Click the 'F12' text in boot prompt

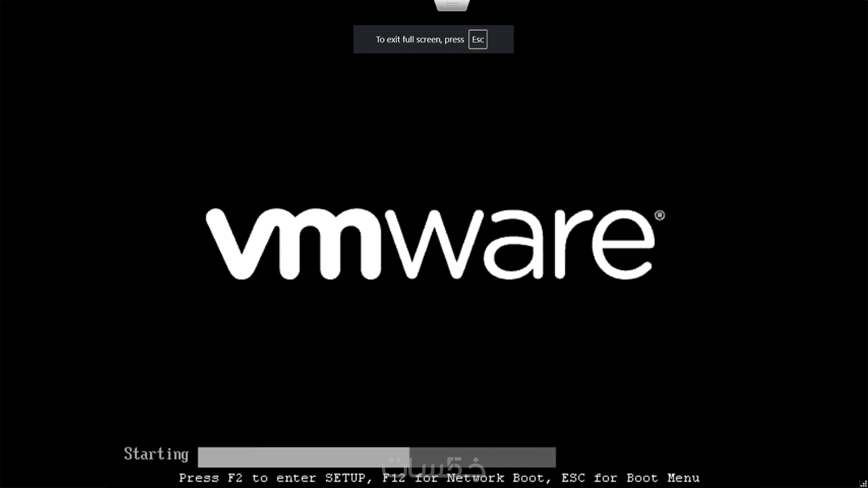coord(394,478)
